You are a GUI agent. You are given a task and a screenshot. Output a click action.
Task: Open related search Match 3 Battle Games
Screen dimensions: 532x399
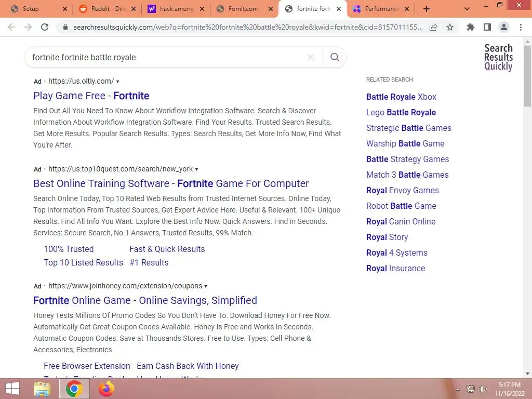tap(407, 175)
